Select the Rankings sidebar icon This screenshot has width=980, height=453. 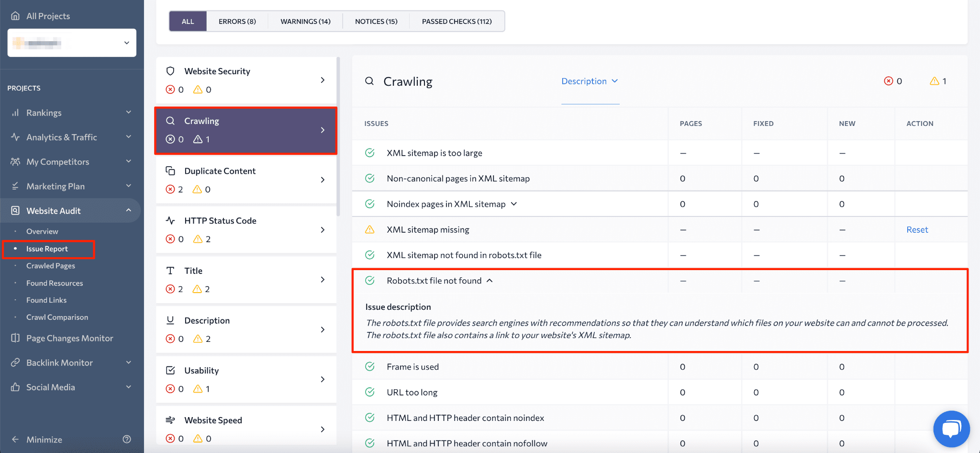(15, 113)
